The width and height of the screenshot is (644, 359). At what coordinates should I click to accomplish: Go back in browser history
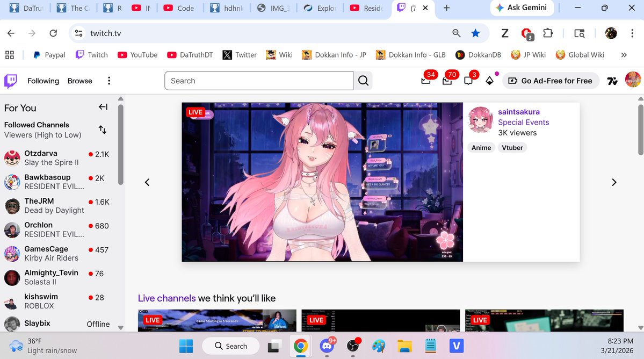pyautogui.click(x=11, y=33)
